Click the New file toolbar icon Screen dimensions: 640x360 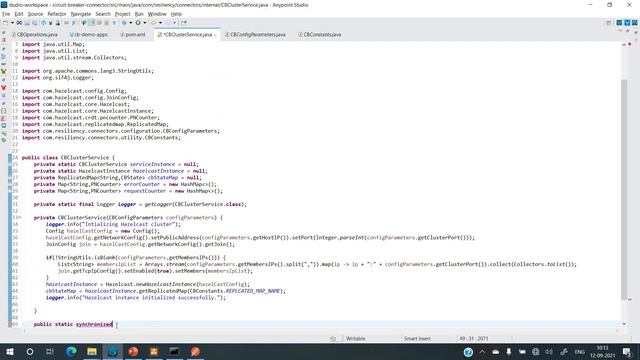tap(6, 23)
